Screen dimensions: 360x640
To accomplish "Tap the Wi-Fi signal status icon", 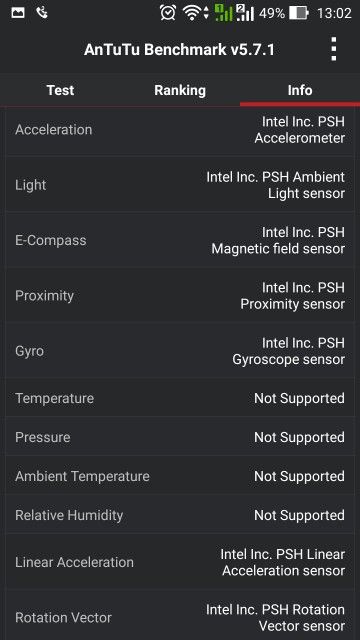I will (195, 13).
